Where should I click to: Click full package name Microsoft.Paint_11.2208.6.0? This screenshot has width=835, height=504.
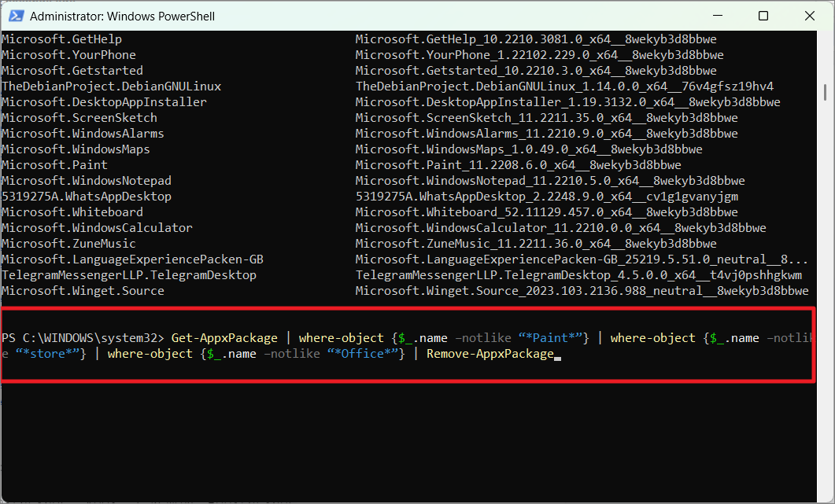518,164
